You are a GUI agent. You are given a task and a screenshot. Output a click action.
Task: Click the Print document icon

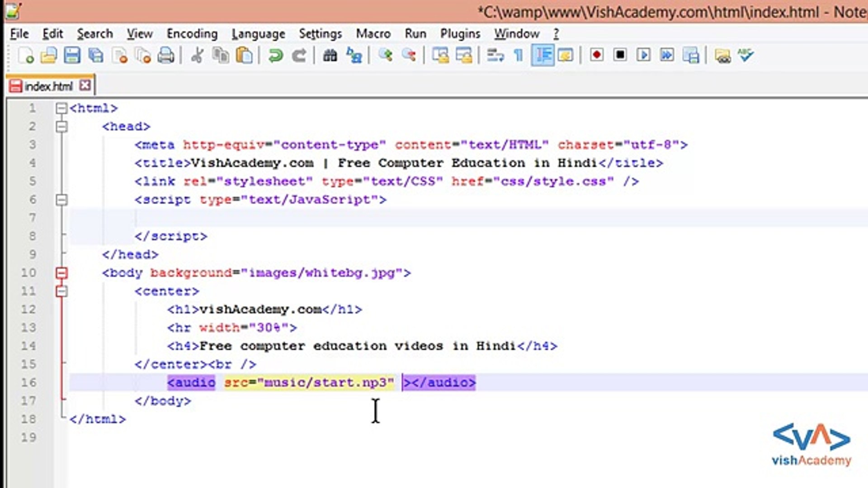click(x=166, y=56)
